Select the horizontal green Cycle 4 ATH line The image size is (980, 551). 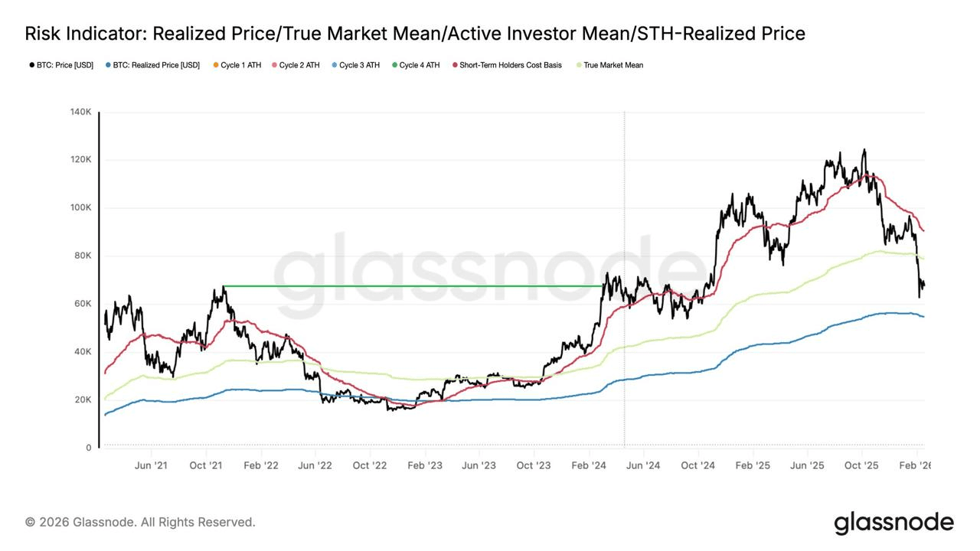(413, 286)
